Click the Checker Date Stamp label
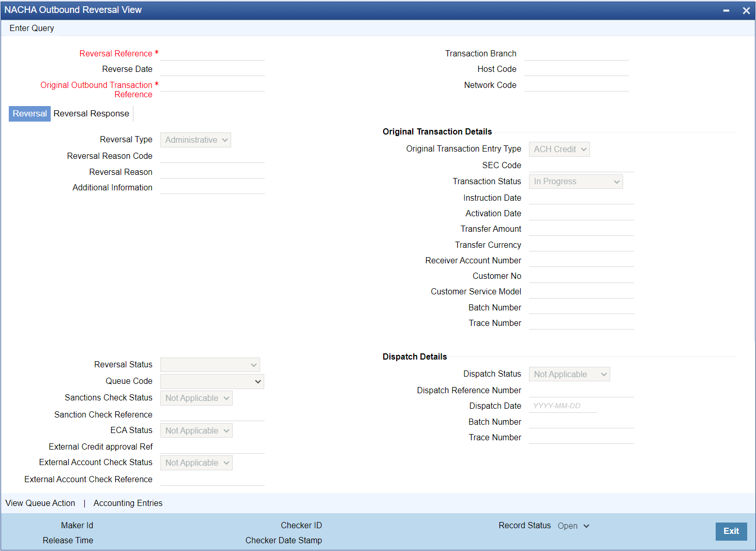The image size is (756, 551). pyautogui.click(x=283, y=540)
